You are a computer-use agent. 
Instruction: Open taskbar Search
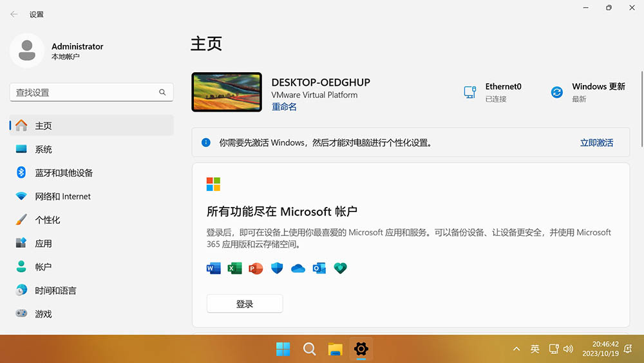pyautogui.click(x=309, y=349)
